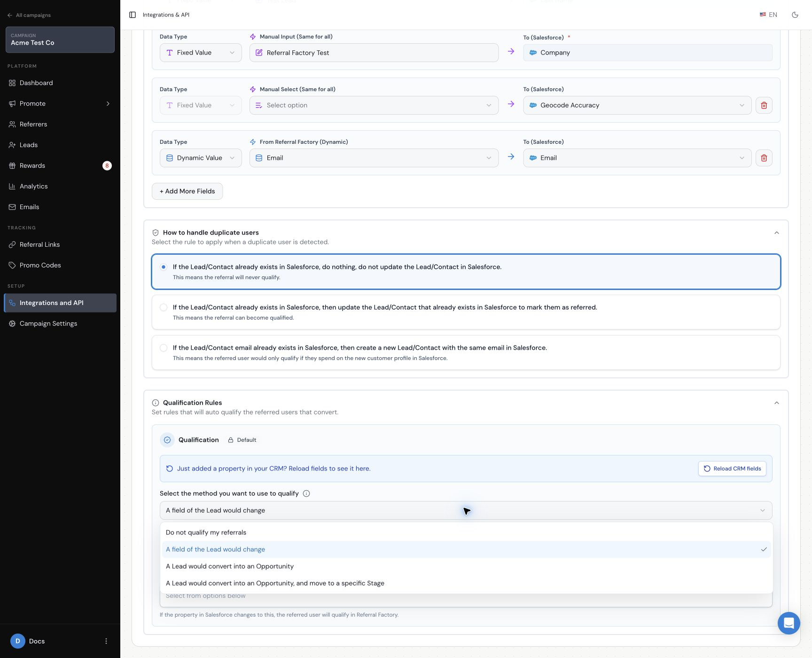Collapse the duplicate users section
812x658 pixels.
tap(777, 233)
